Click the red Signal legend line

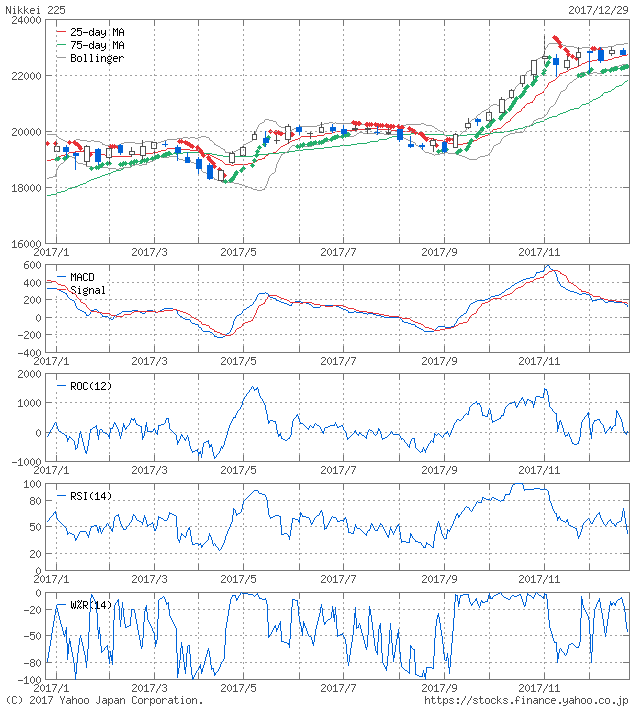pos(62,290)
